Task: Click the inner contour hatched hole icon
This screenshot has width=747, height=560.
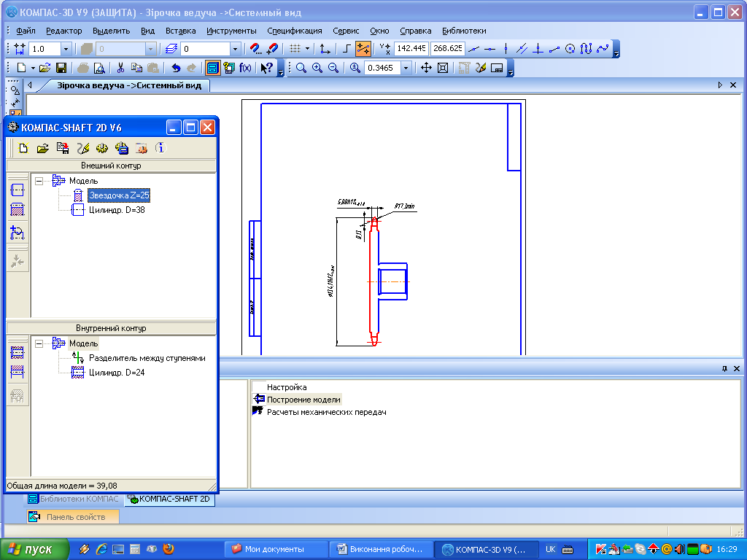Action: coord(18,352)
